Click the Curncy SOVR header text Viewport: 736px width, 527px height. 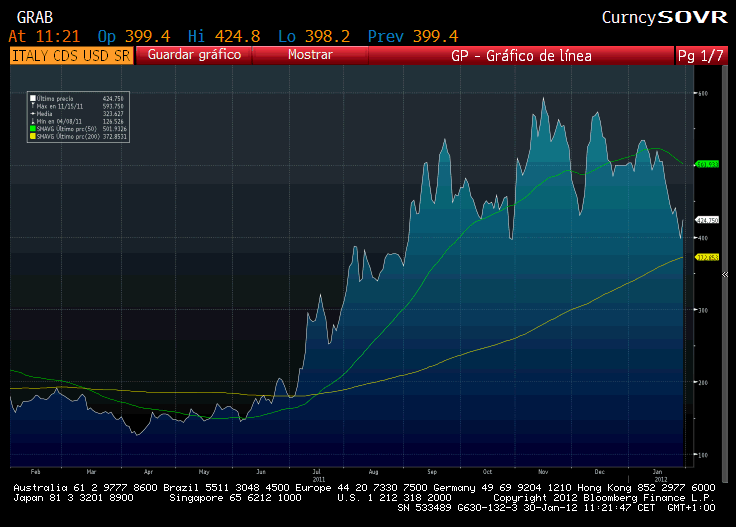664,18
